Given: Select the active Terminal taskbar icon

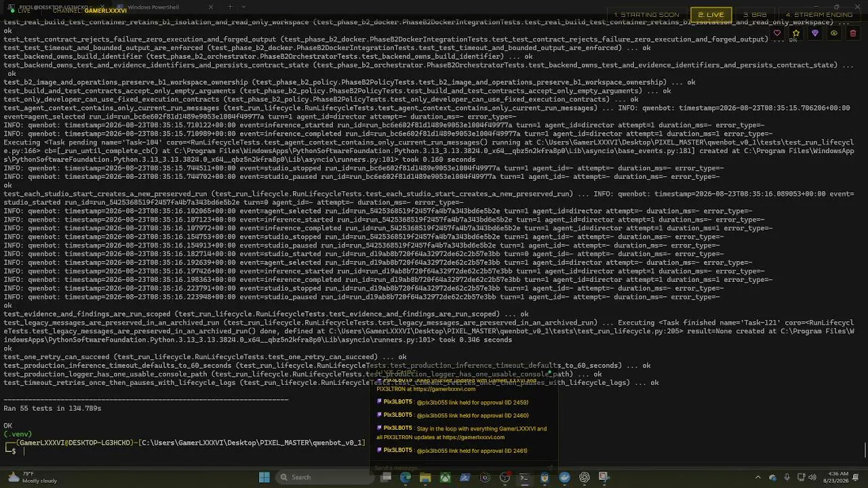Looking at the screenshot, I should tap(524, 478).
